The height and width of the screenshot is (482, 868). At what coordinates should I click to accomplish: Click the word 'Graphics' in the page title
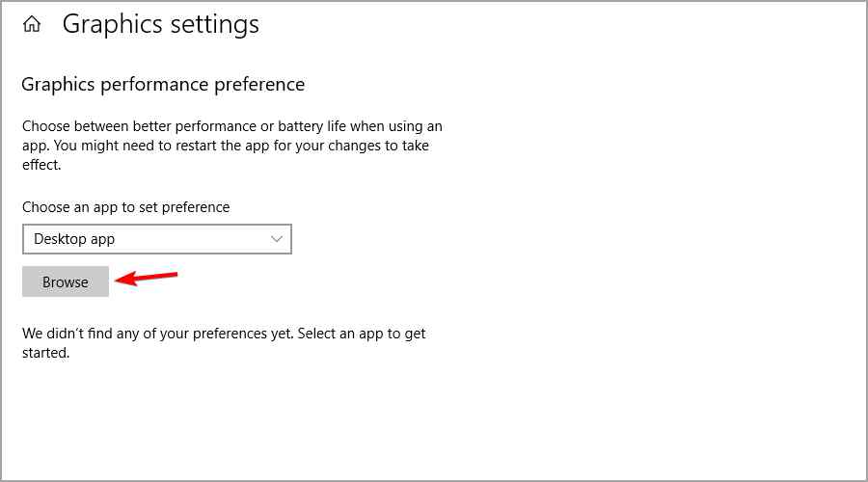pos(113,25)
